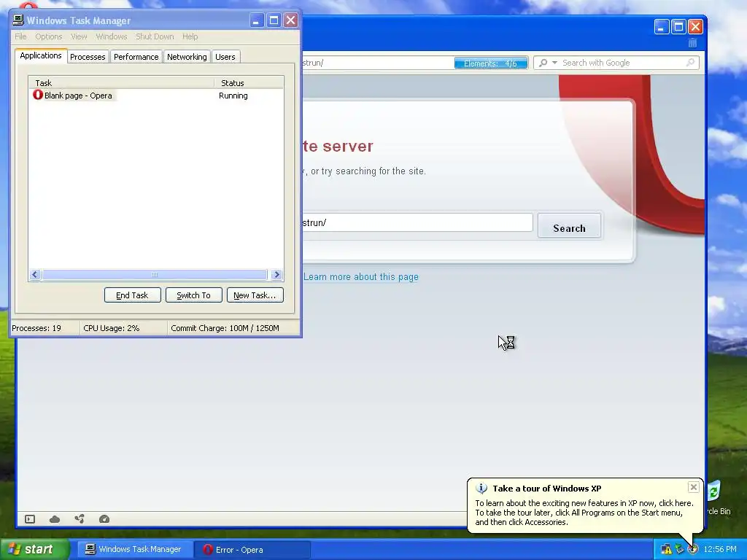747x560 pixels.
Task: Click the Switch To button
Action: pyautogui.click(x=194, y=295)
